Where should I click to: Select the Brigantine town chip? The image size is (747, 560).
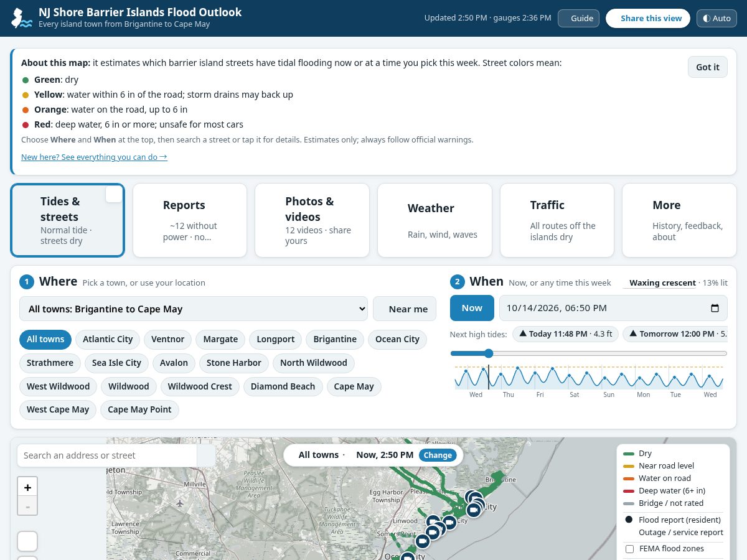335,339
